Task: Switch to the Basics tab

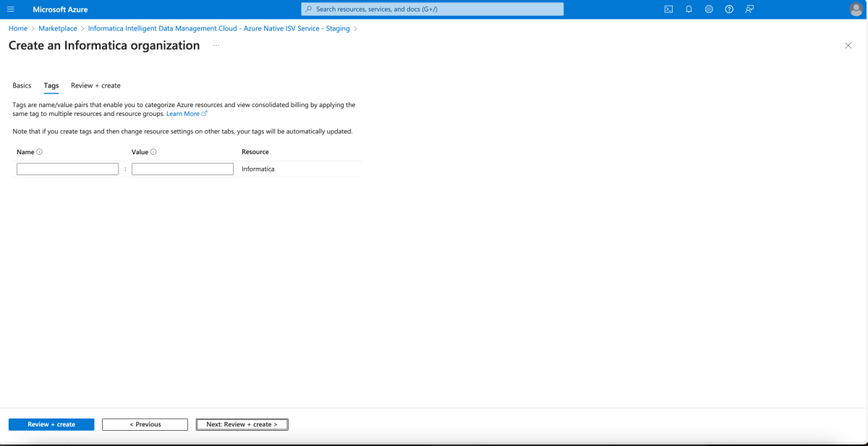Action: pyautogui.click(x=22, y=85)
